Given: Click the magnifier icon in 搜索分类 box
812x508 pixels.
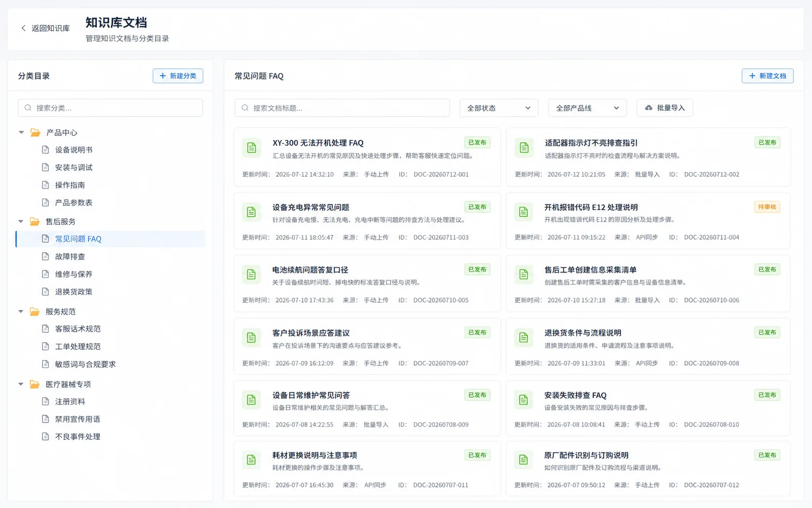Looking at the screenshot, I should coord(28,108).
